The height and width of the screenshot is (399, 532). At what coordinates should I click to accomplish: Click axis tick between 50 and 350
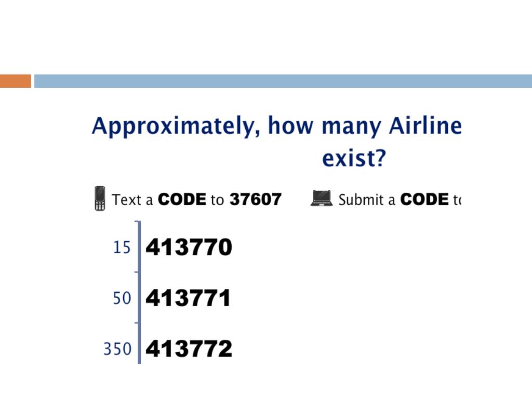[137, 323]
